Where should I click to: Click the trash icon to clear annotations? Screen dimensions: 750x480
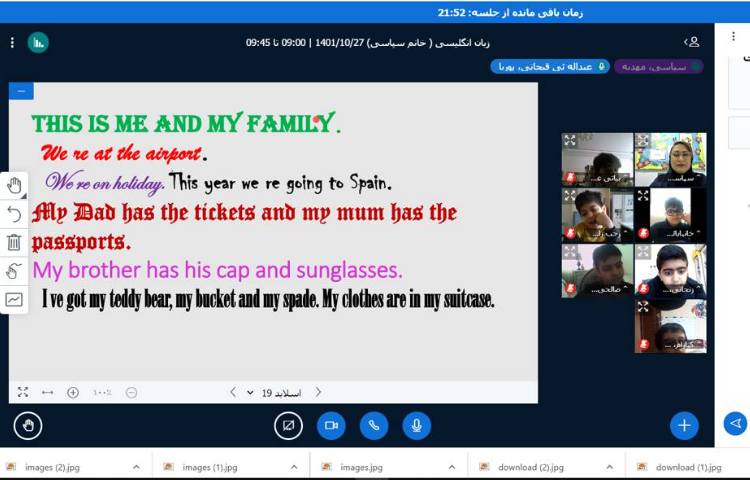[x=14, y=242]
